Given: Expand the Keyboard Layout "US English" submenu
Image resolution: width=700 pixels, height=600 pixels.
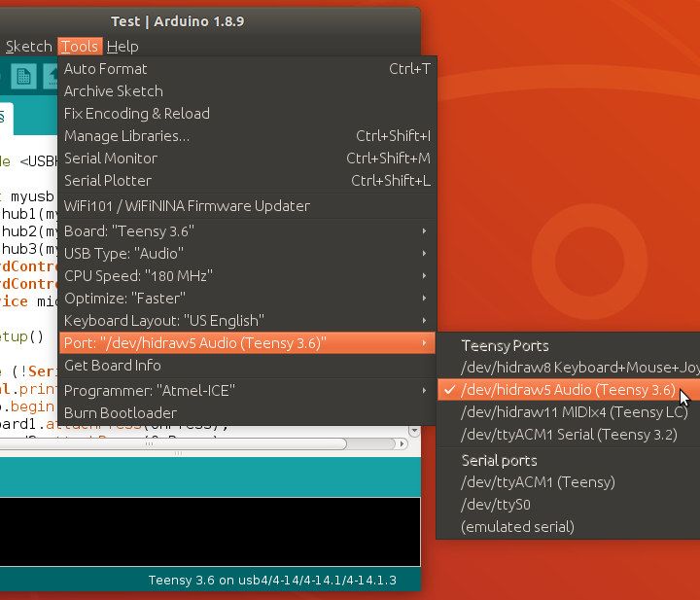Looking at the screenshot, I should (x=247, y=321).
